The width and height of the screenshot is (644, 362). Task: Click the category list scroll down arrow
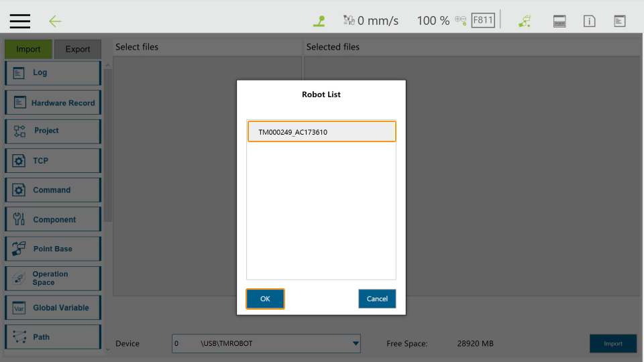click(x=107, y=350)
